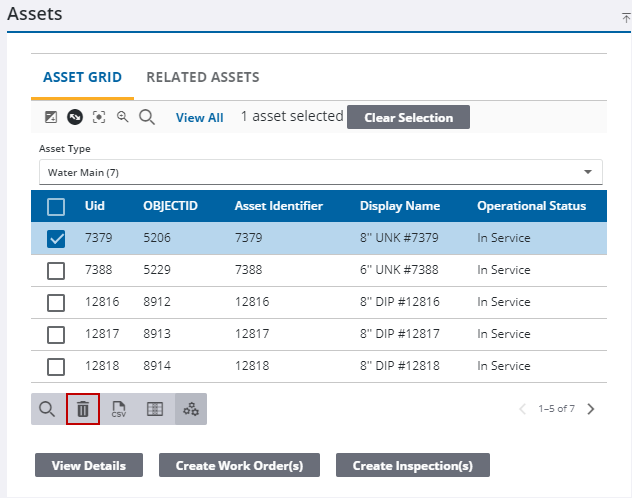Click the square map selection icon

point(51,117)
